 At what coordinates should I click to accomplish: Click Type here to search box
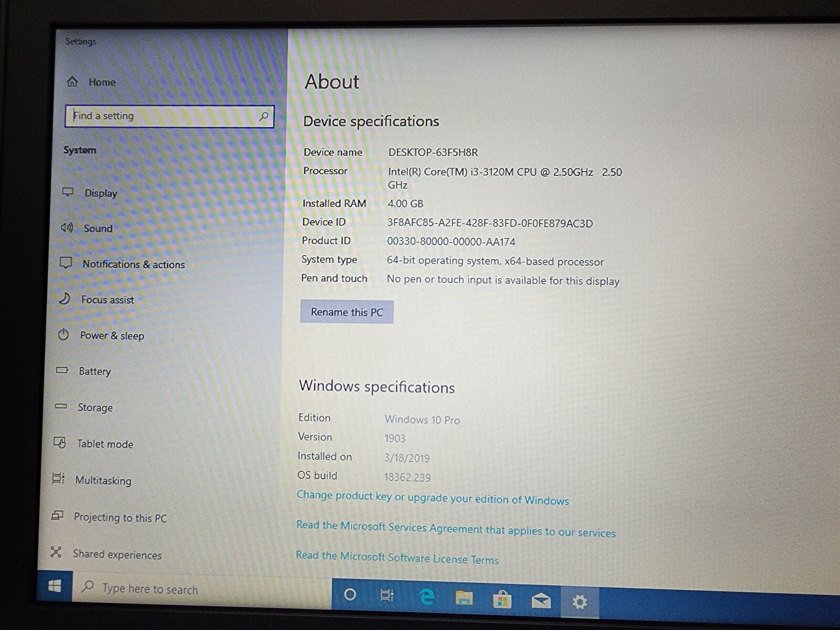coord(202,589)
